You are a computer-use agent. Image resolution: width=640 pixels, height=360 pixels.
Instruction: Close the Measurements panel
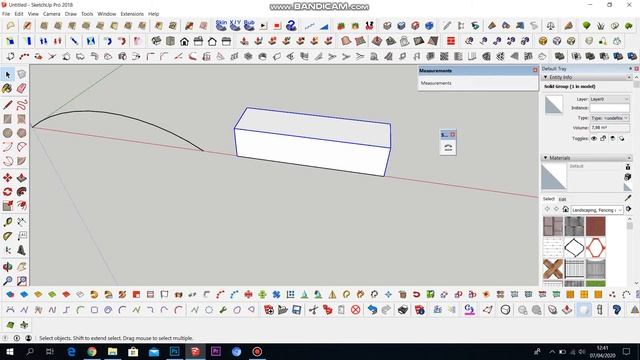[535, 70]
